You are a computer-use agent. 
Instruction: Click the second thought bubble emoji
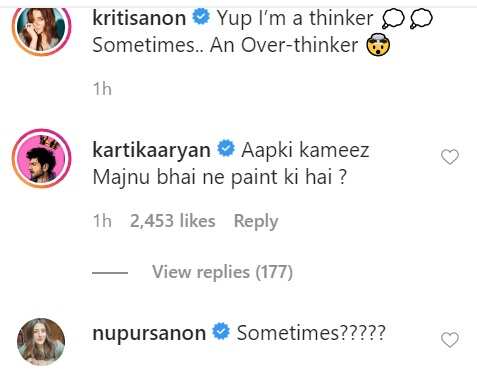421,18
